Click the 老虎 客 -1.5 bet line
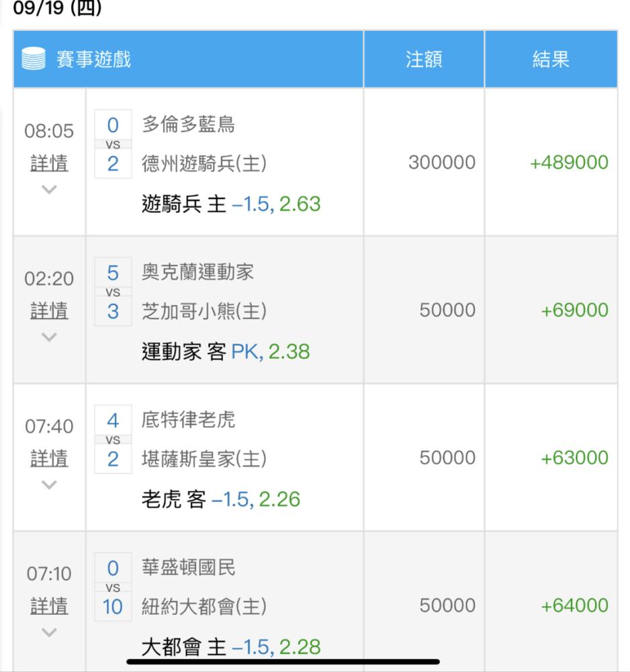 220,499
